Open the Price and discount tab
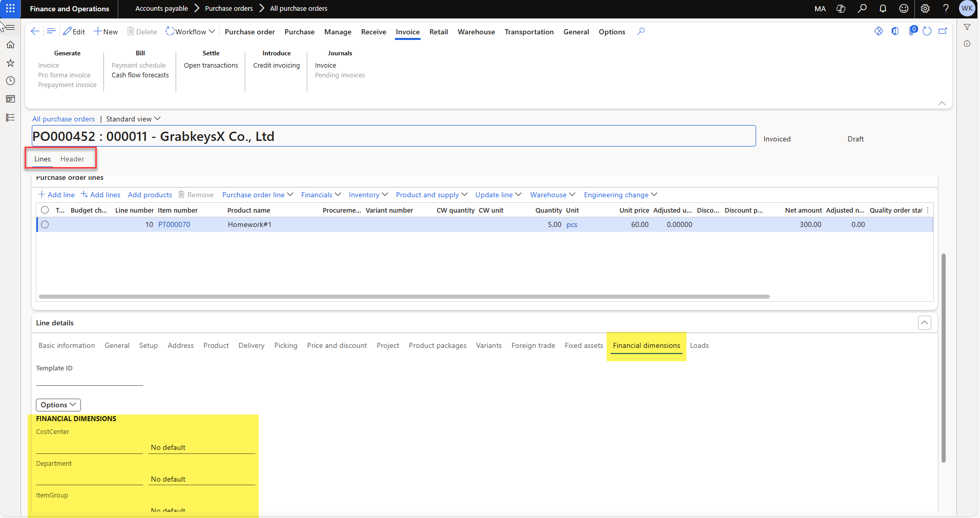The height and width of the screenshot is (518, 980). click(x=337, y=345)
